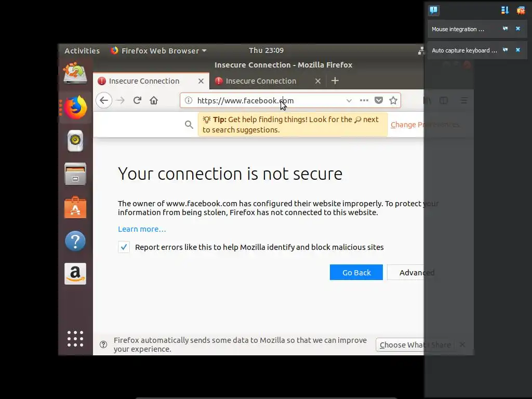Viewport: 532px width, 399px height.
Task: Toggle the sidebar view icon
Action: pos(444,100)
